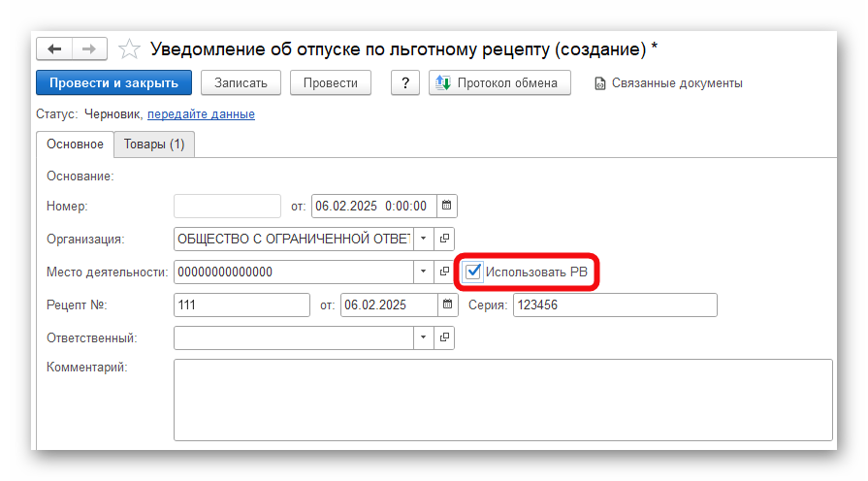Open the selected 'Место деятельности' item
Screen dimensions: 868x481
point(444,273)
